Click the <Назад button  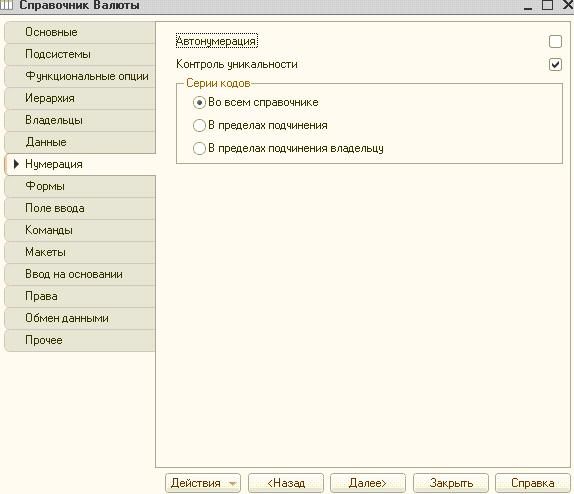coord(286,483)
